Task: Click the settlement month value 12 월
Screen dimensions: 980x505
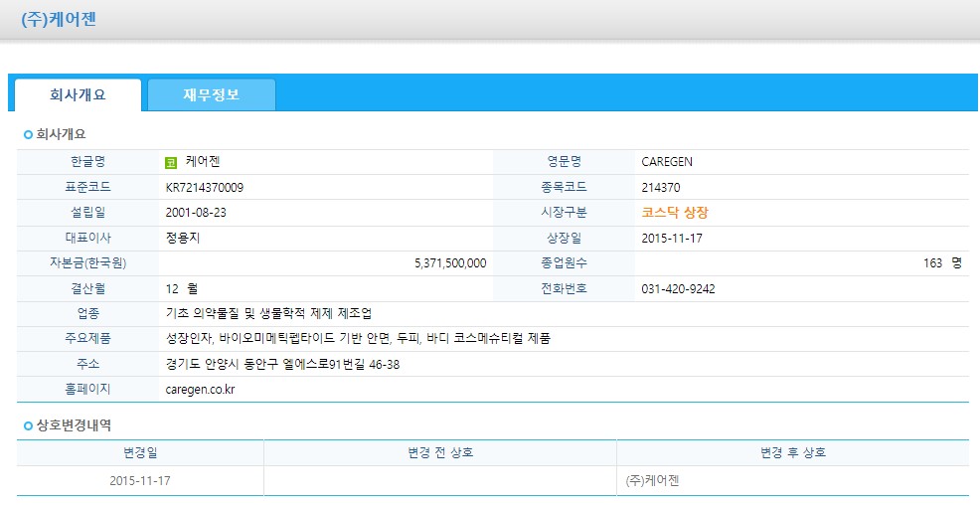Action: pos(182,288)
